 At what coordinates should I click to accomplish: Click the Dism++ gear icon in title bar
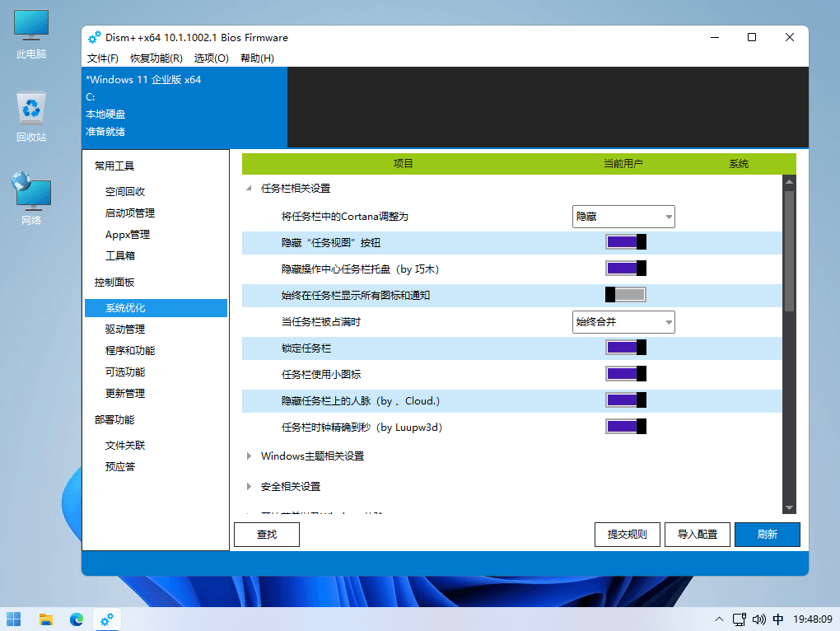pyautogui.click(x=94, y=38)
